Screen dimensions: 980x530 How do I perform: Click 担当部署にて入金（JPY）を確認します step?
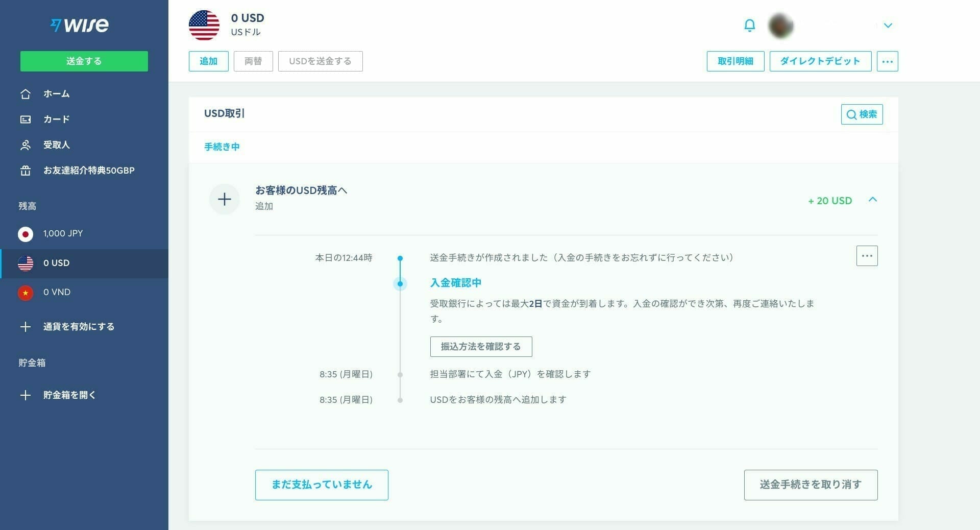click(x=510, y=374)
